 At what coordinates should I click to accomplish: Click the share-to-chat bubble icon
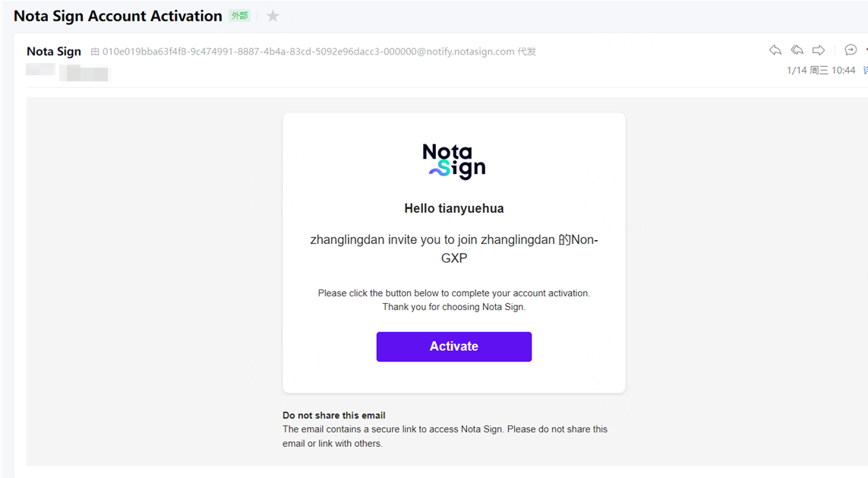click(851, 50)
